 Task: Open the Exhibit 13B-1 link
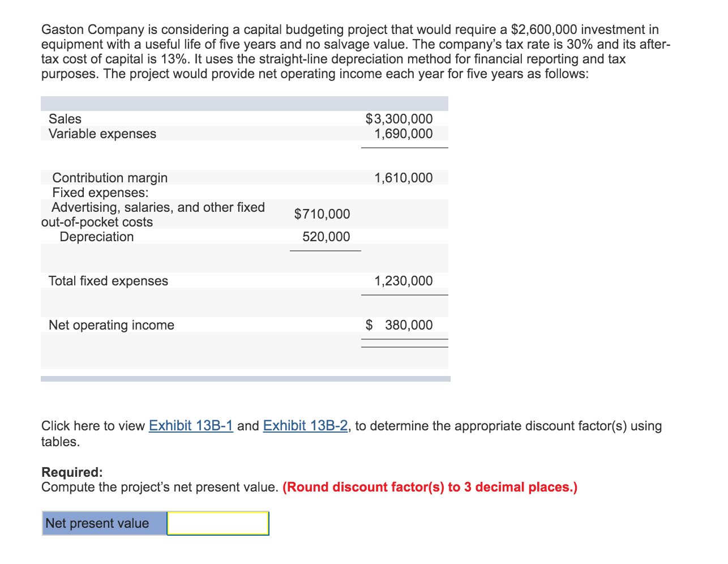(191, 426)
